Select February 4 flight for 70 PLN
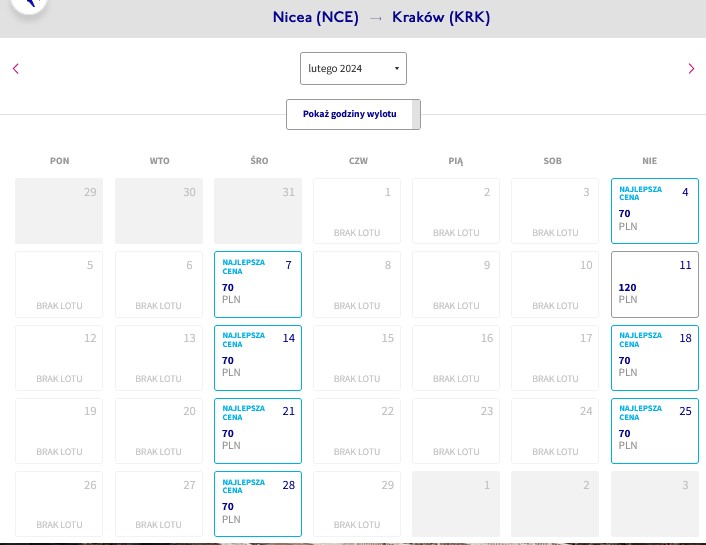The image size is (706, 545). point(655,211)
